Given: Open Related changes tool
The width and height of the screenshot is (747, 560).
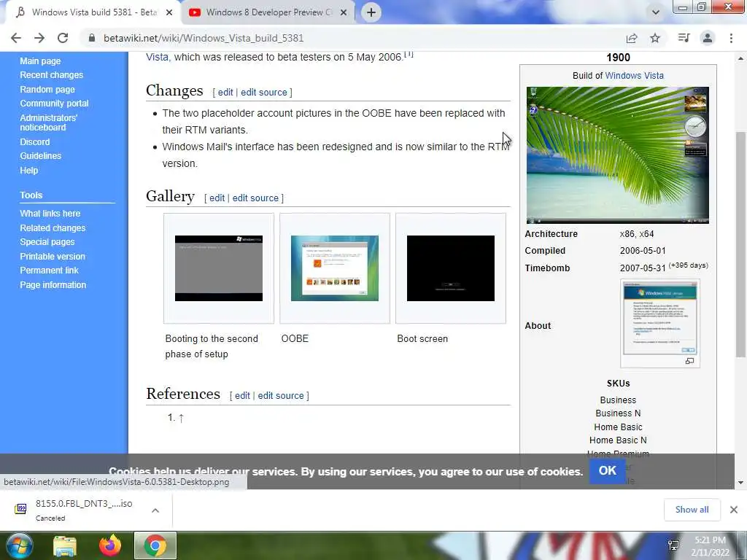Looking at the screenshot, I should (x=53, y=228).
